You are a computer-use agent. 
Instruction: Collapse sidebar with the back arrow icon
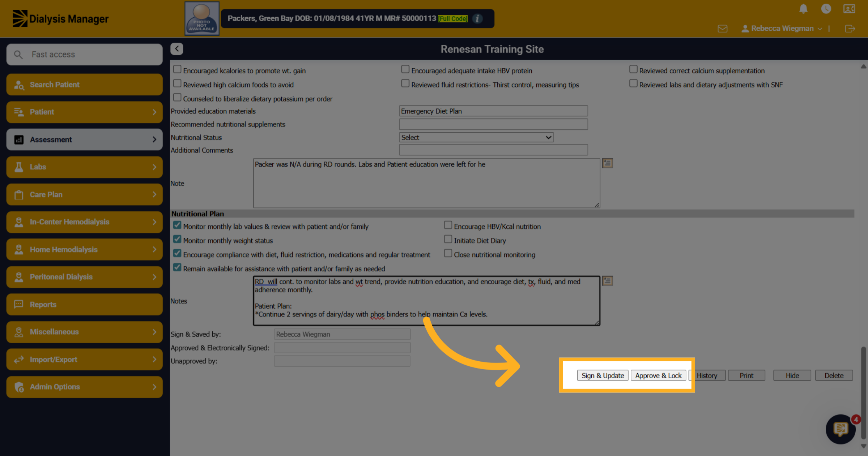(x=177, y=49)
